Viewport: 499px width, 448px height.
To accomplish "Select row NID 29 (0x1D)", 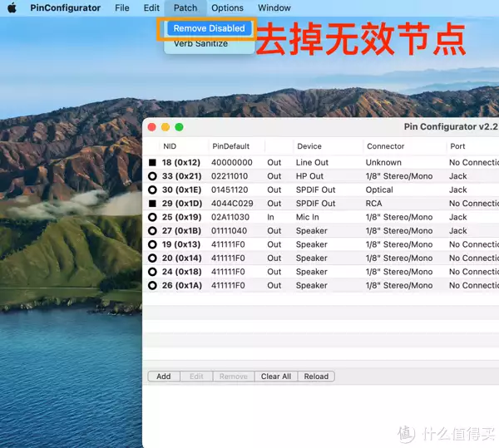I will (321, 204).
